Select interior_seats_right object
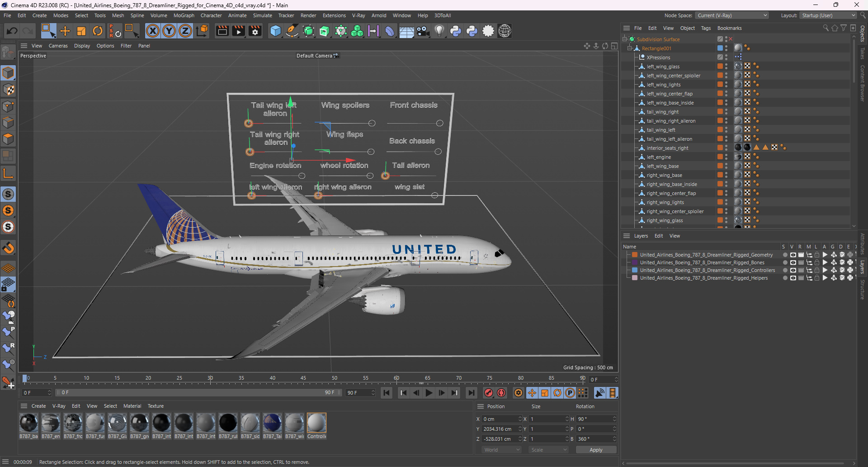 667,148
